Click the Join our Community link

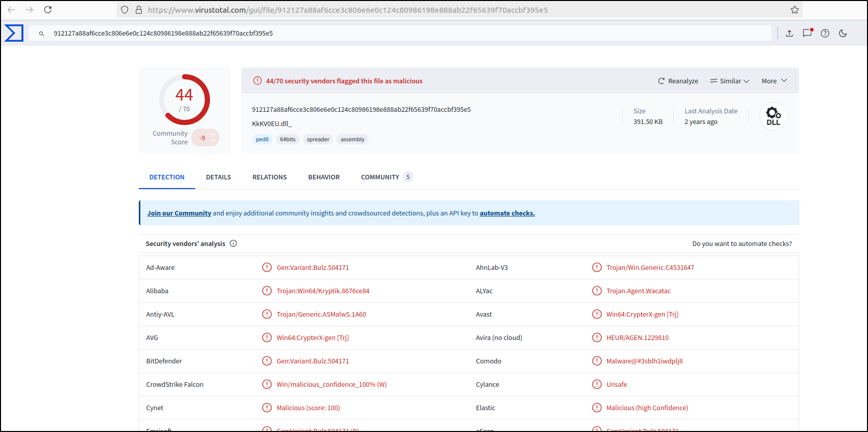coord(179,213)
